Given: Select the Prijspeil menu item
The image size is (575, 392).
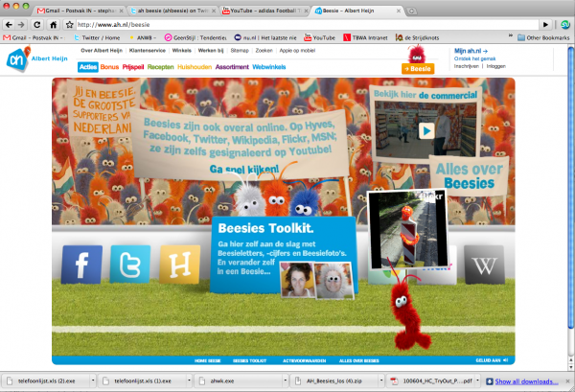Looking at the screenshot, I should pyautogui.click(x=133, y=67).
